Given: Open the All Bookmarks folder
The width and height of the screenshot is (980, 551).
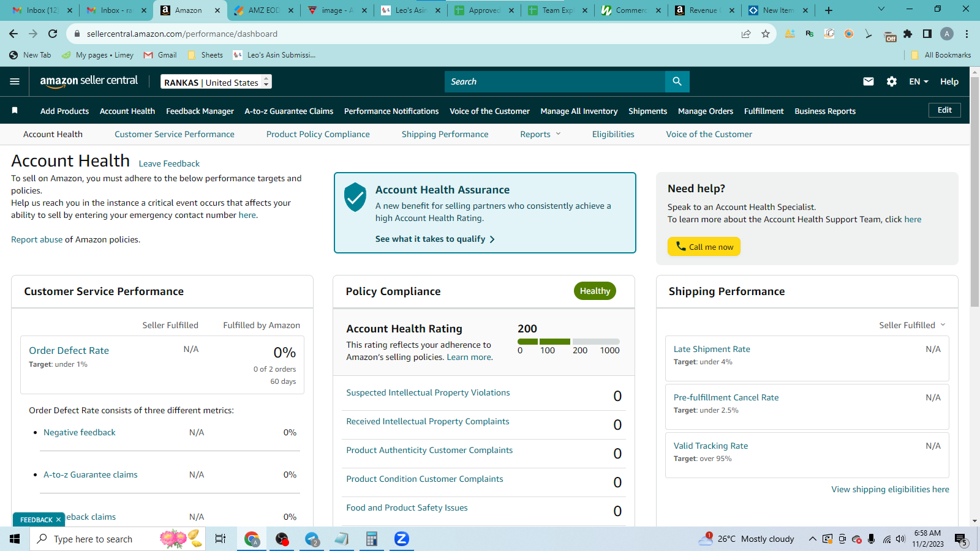Looking at the screenshot, I should [941, 55].
